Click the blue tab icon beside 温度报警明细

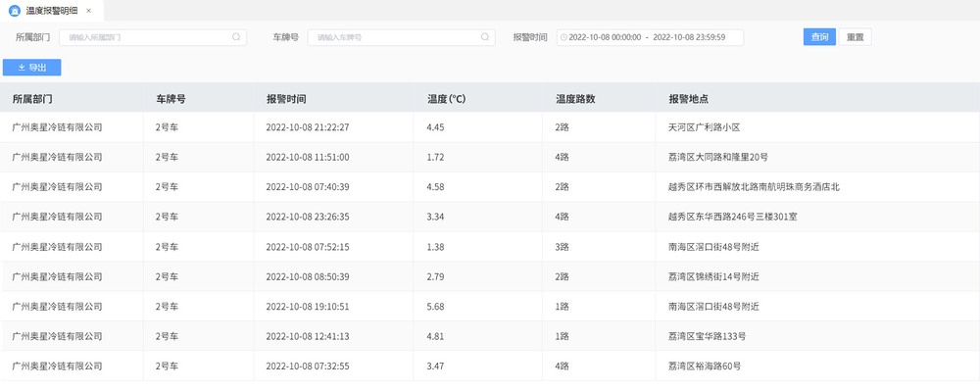15,11
